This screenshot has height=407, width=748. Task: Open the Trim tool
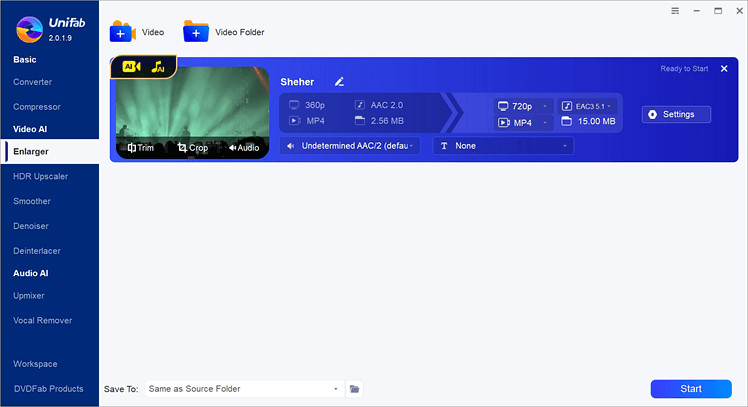pyautogui.click(x=140, y=148)
